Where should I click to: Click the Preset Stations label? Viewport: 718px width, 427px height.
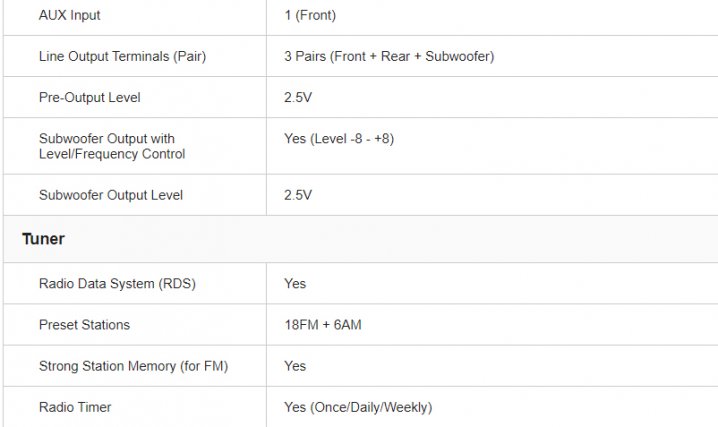point(84,325)
